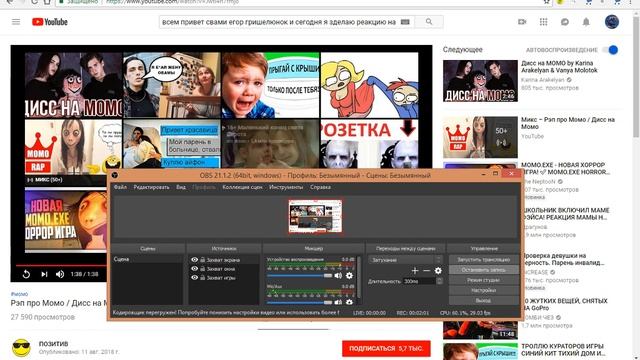Click the YouTube search input field
Image resolution: width=640 pixels, height=360 pixels.
(279, 22)
